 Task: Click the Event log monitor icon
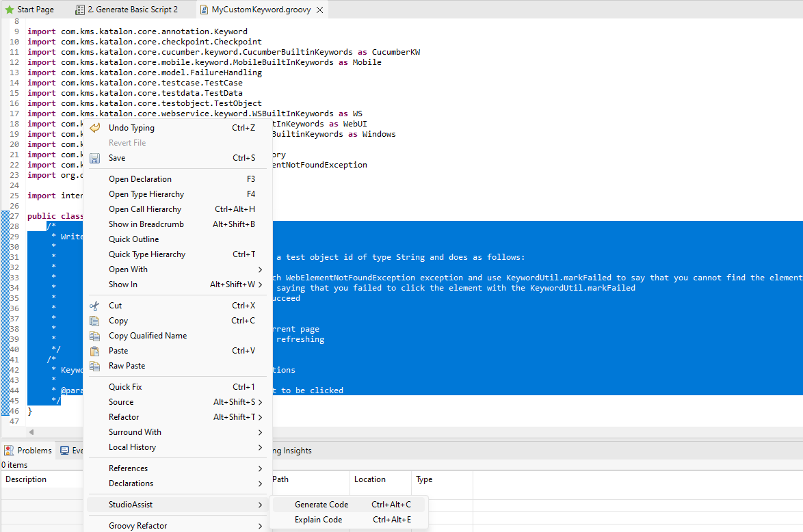coord(64,451)
